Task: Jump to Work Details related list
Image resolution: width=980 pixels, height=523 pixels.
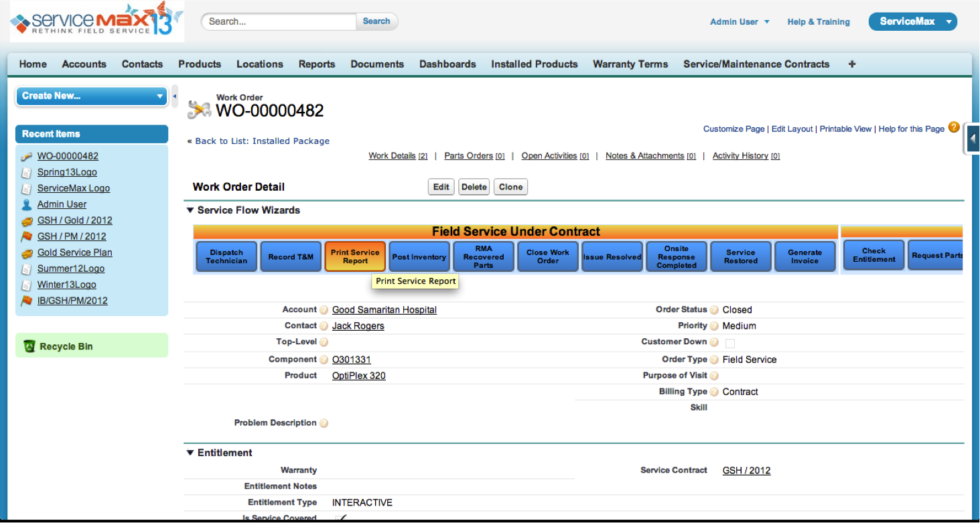Action: (x=398, y=156)
